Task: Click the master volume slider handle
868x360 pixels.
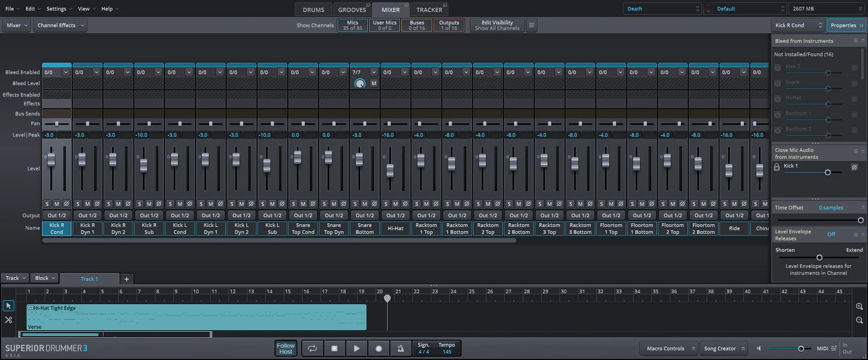Action: (x=801, y=348)
